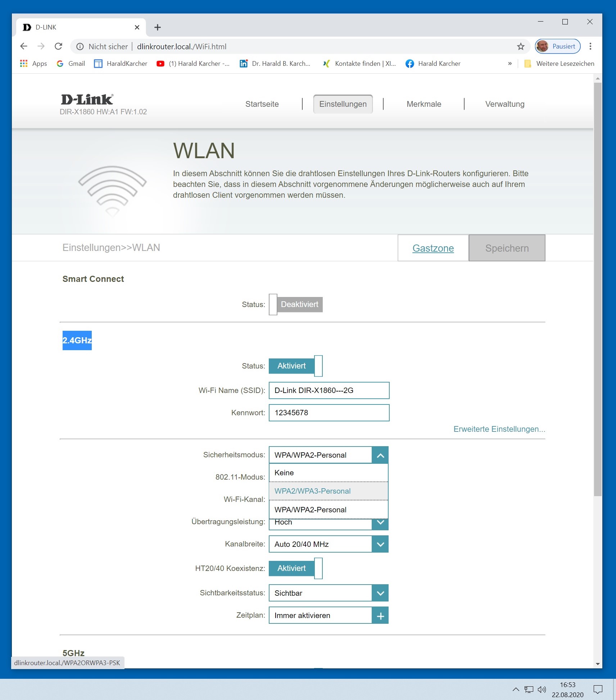Open the Sichtbarkeitsstatus dropdown

[329, 593]
